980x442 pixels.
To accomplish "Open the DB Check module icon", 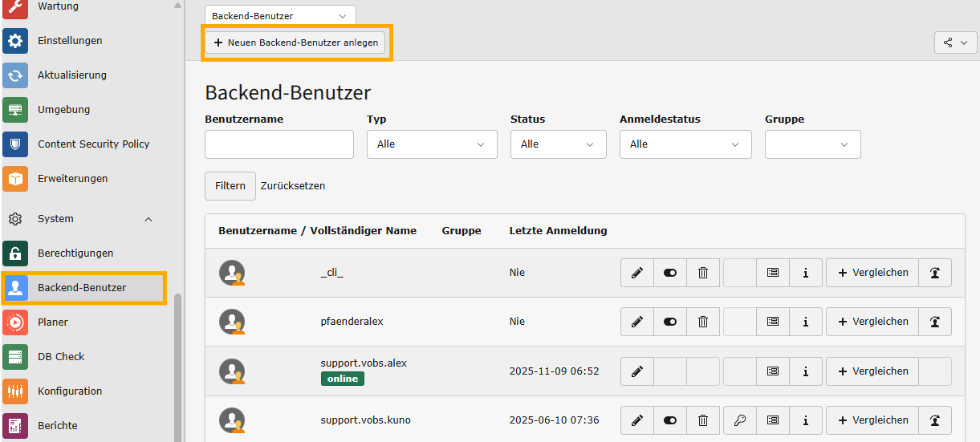I will click(x=15, y=357).
